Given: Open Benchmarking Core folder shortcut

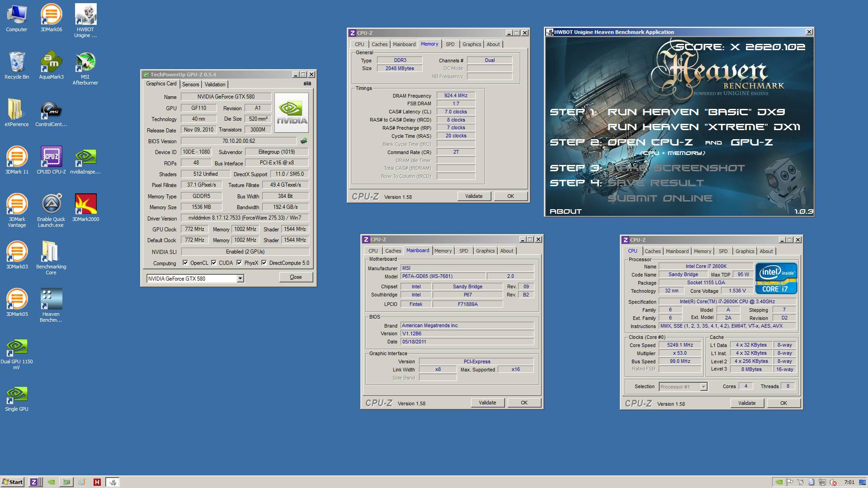Looking at the screenshot, I should coord(51,258).
